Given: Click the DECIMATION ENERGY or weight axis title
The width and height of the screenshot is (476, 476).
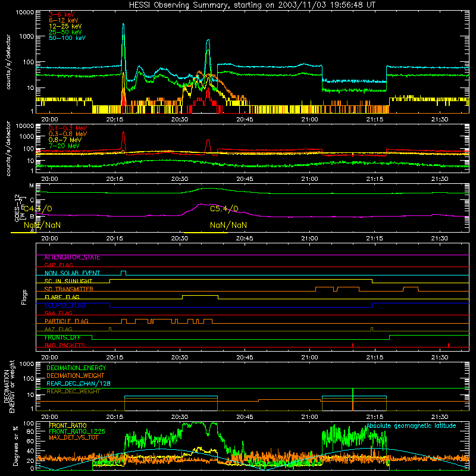Looking at the screenshot, I should point(9,386).
